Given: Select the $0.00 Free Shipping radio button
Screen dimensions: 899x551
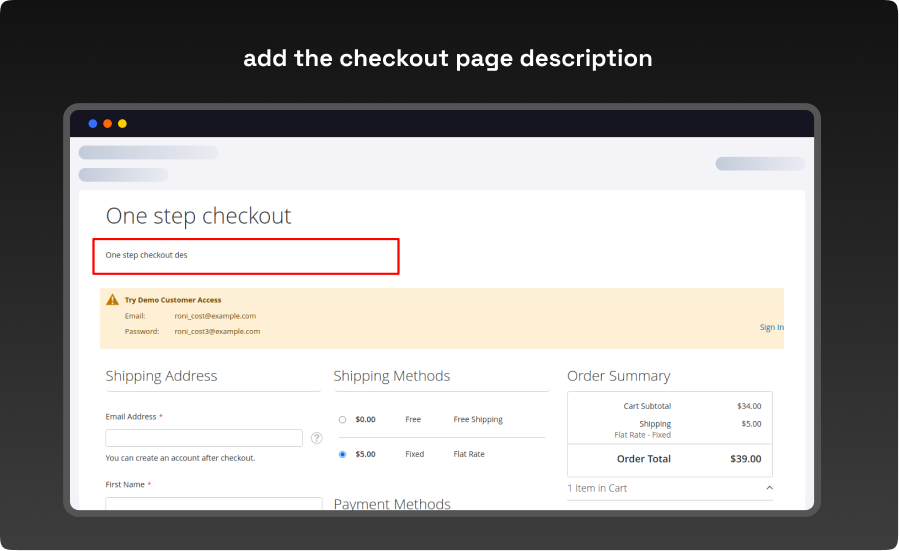Looking at the screenshot, I should [343, 420].
